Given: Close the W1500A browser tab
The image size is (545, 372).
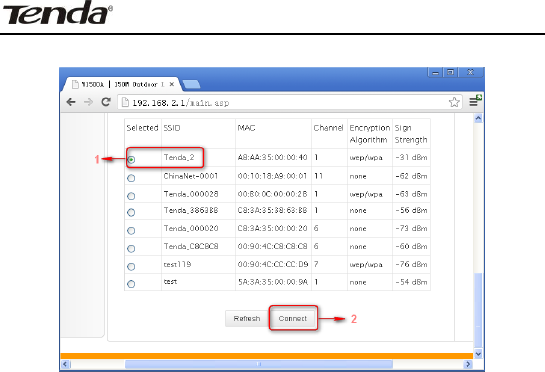Looking at the screenshot, I should [x=172, y=84].
